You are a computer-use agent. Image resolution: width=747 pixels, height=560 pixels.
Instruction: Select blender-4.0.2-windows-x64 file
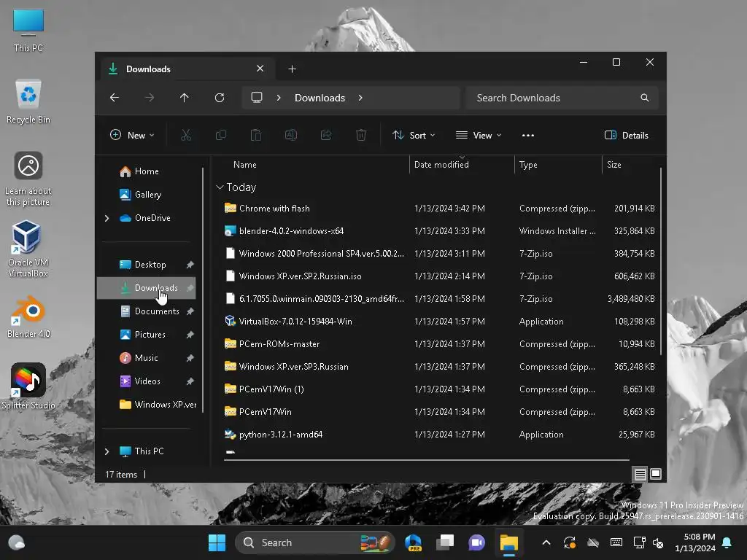(x=438, y=231)
